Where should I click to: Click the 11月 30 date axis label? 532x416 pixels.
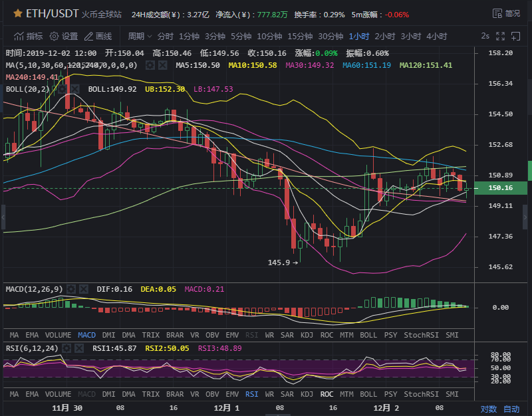click(67, 408)
